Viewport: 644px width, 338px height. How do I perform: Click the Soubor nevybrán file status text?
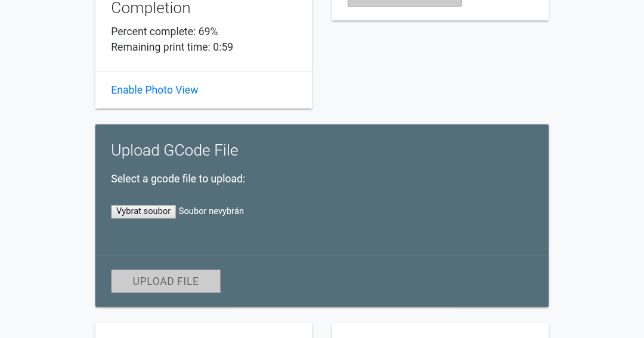(211, 211)
